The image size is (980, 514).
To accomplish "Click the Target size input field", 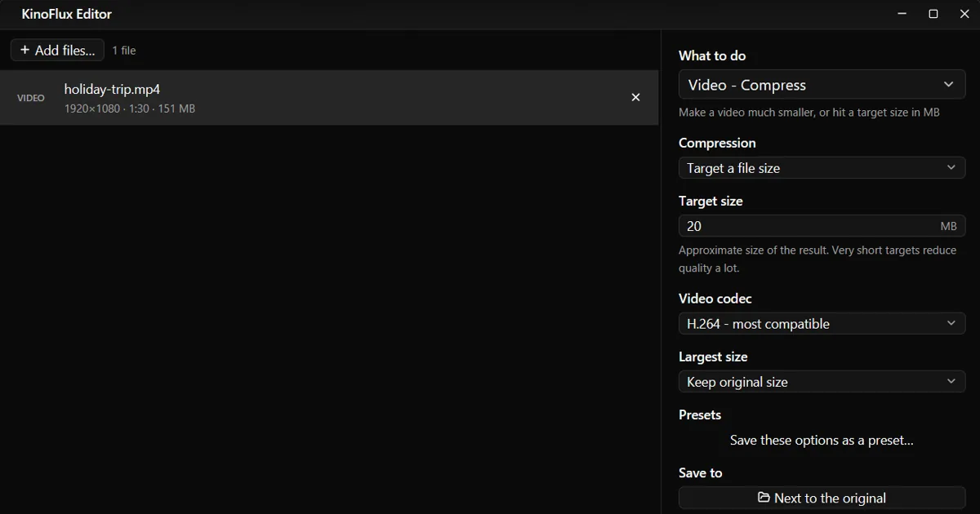I will pyautogui.click(x=822, y=226).
